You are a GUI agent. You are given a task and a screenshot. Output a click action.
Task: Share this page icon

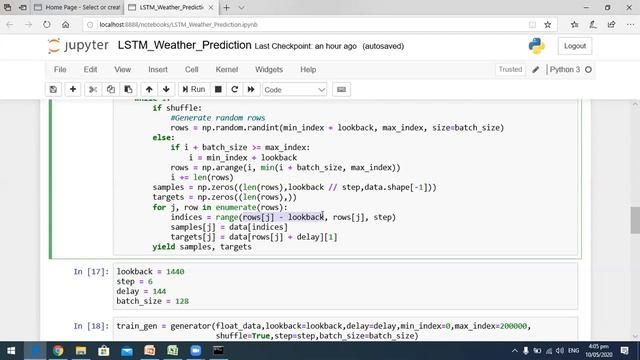coord(611,24)
